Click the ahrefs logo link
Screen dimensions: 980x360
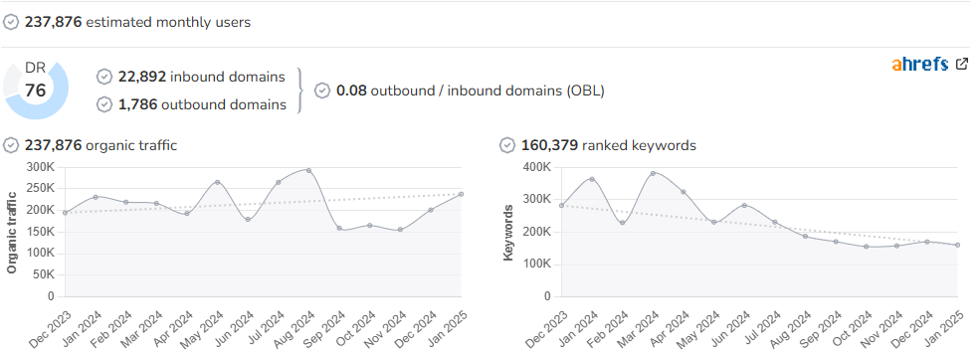[920, 65]
